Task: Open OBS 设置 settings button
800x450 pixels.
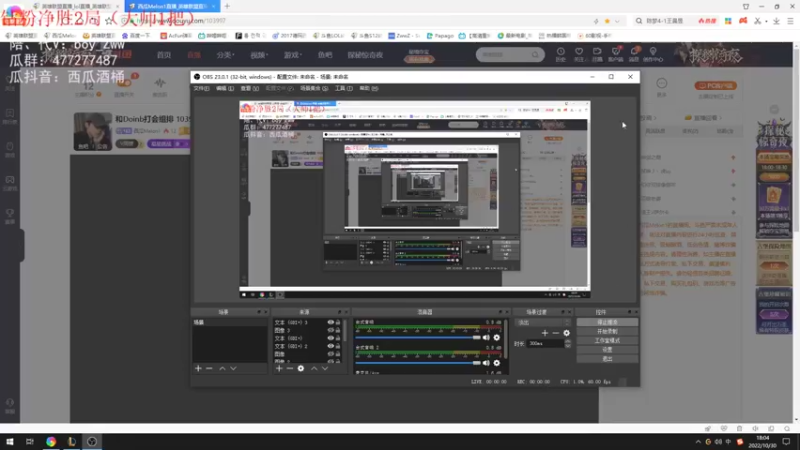Action: 607,349
